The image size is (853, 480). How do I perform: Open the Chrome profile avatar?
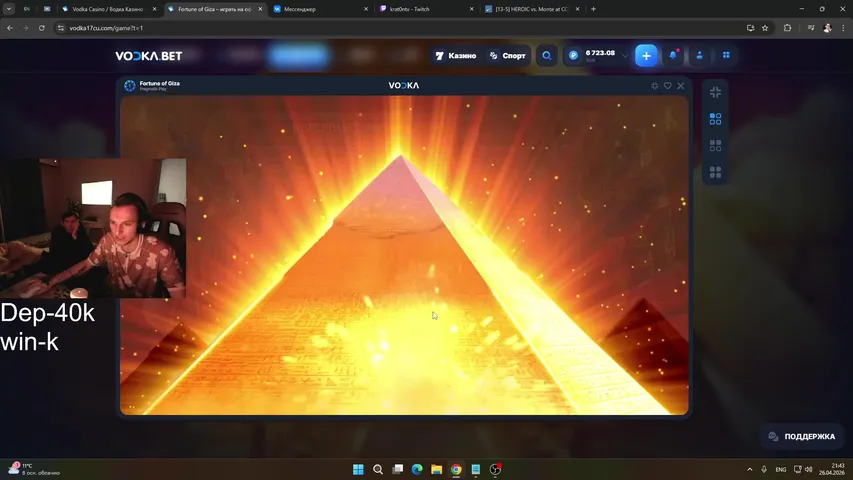(x=827, y=28)
